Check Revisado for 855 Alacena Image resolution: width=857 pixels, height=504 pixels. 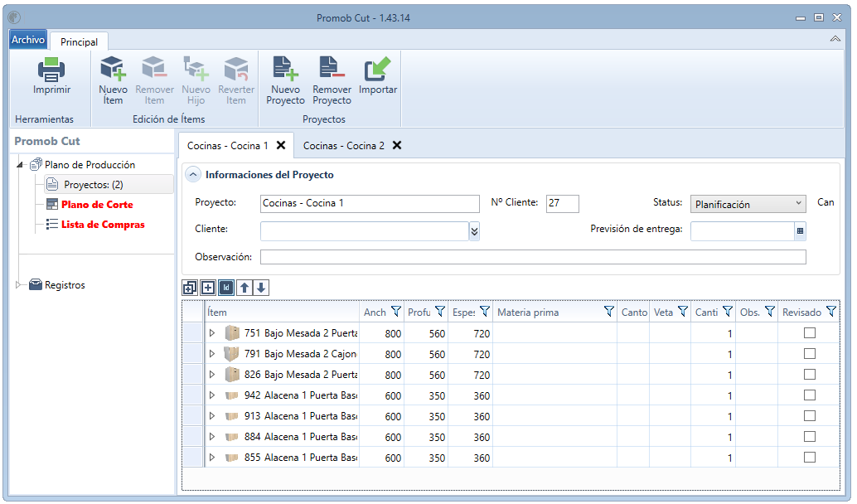pyautogui.click(x=810, y=458)
